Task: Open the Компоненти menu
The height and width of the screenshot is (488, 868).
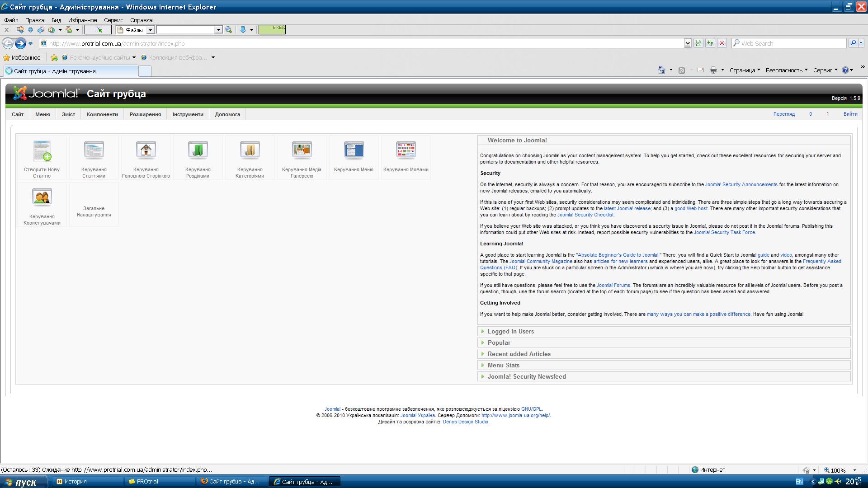Action: coord(102,114)
